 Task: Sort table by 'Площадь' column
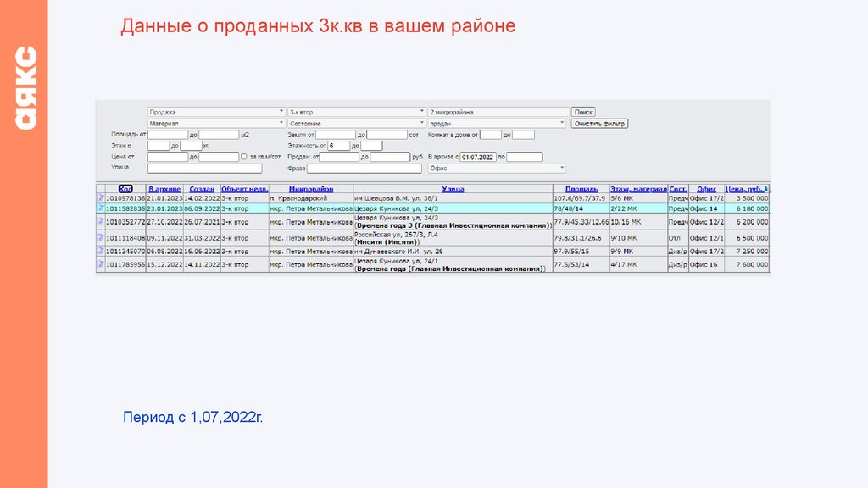(x=581, y=189)
